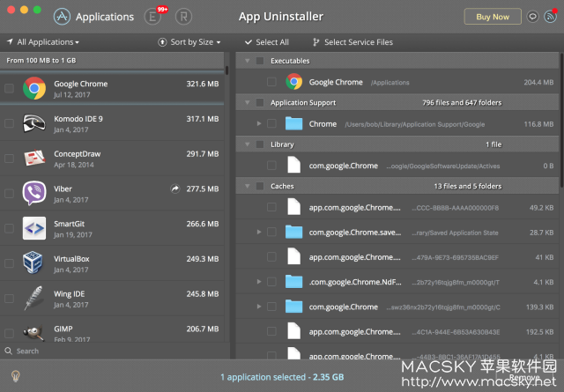Click the Applications tab label

click(x=105, y=17)
